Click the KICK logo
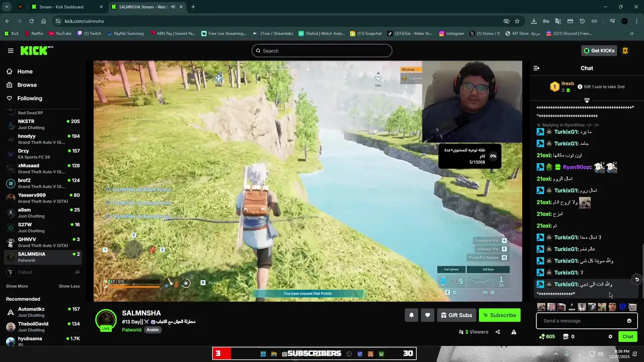 tap(37, 50)
